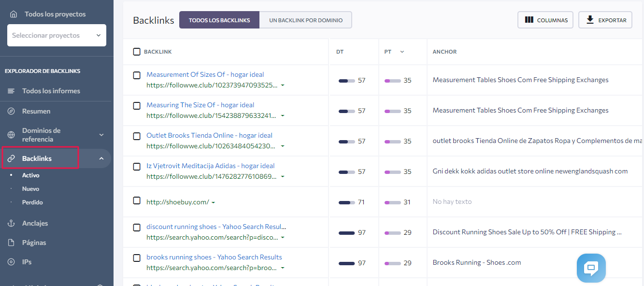644x286 pixels.
Task: Open 'Measurement Of Sizes Of - hogar ideal' link
Action: (205, 74)
